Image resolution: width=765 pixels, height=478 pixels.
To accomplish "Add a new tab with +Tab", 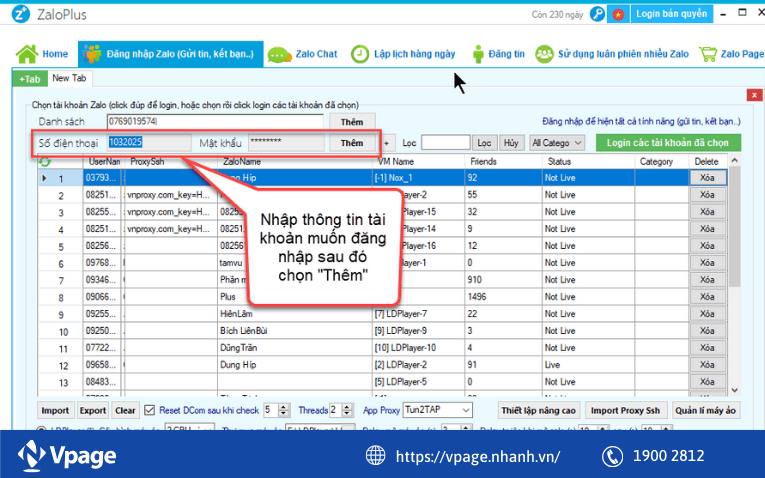I will pyautogui.click(x=30, y=79).
